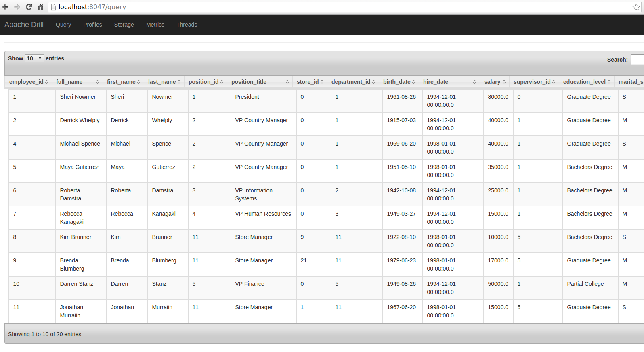Screen dimensions: 644x352
Task: Click the VP Human Resources cell
Action: click(x=264, y=218)
